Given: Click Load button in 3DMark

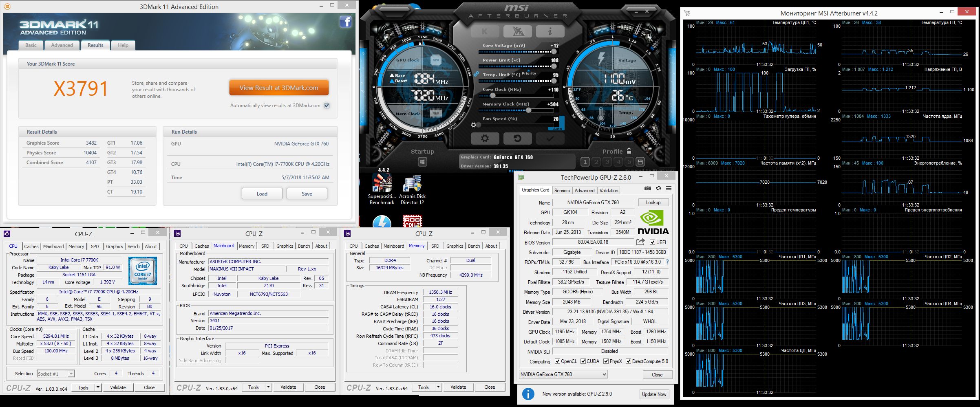Looking at the screenshot, I should pyautogui.click(x=262, y=194).
